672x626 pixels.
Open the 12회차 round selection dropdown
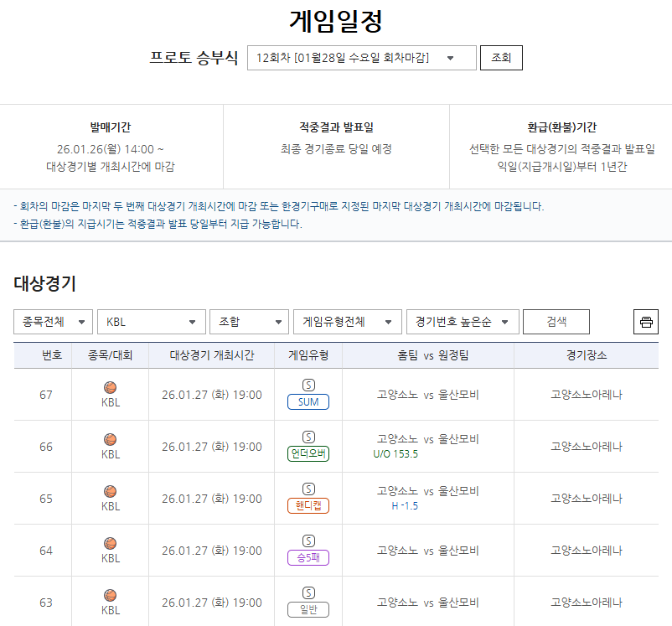361,59
